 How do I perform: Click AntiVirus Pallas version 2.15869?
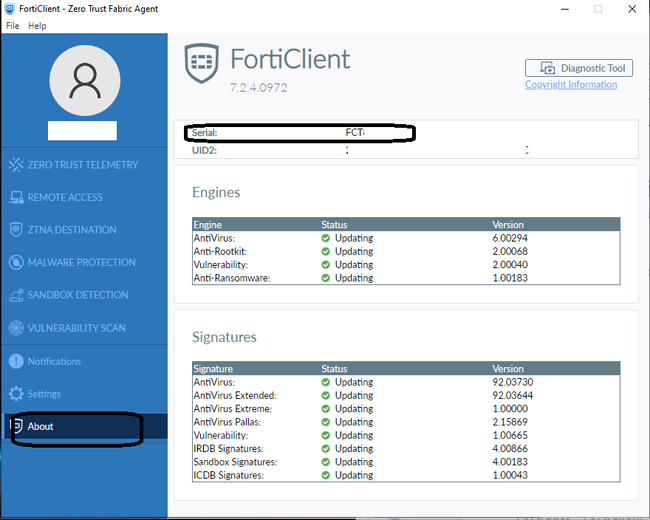(x=510, y=422)
